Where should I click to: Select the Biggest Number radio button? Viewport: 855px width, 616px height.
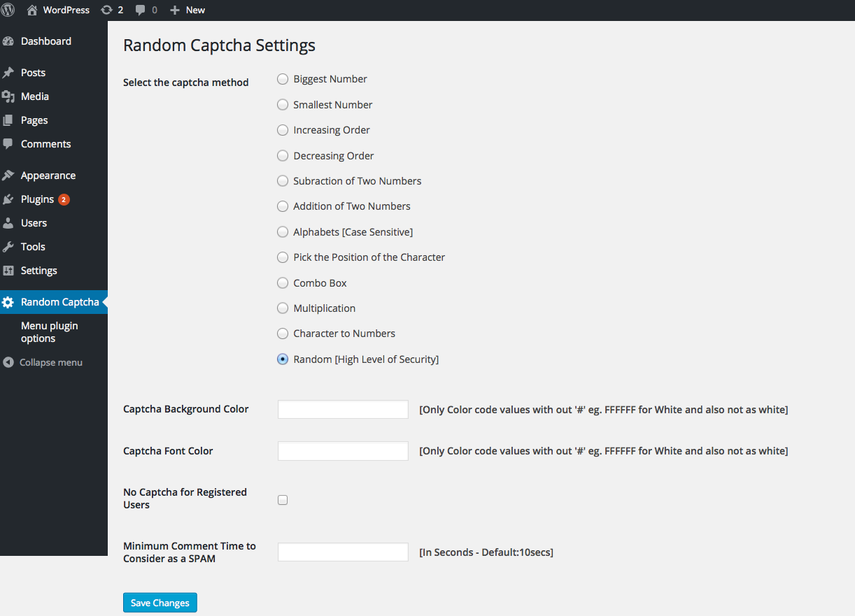[x=283, y=79]
